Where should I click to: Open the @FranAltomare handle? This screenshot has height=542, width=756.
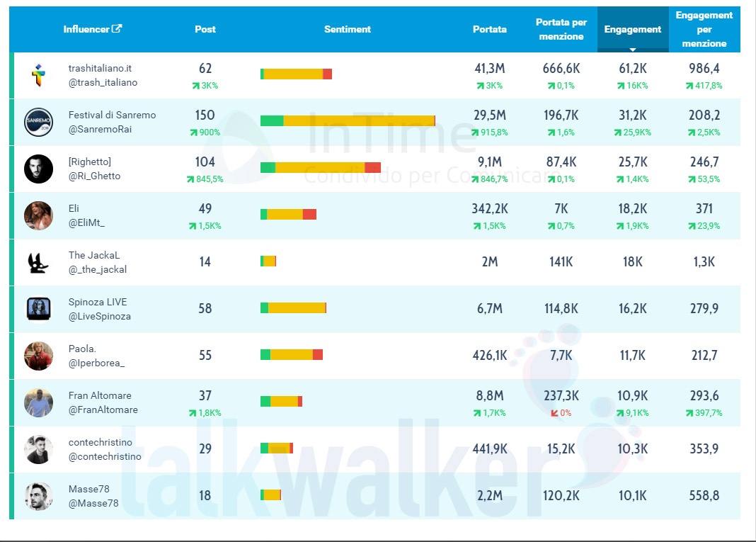click(x=103, y=410)
